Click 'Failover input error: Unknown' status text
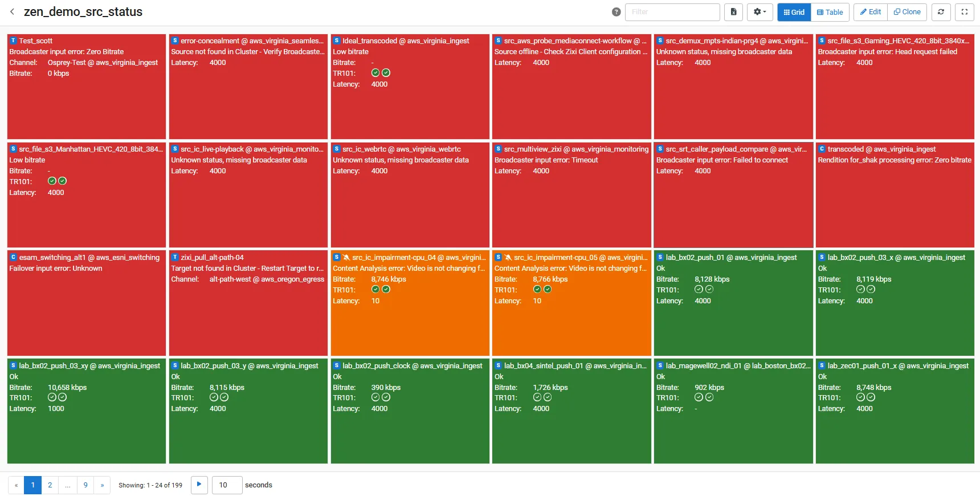The image size is (980, 496). click(56, 268)
